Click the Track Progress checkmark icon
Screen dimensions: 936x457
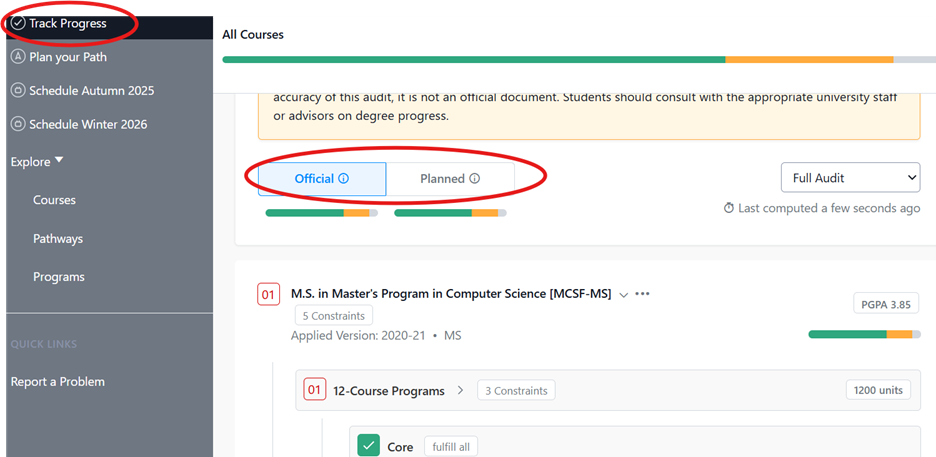18,23
